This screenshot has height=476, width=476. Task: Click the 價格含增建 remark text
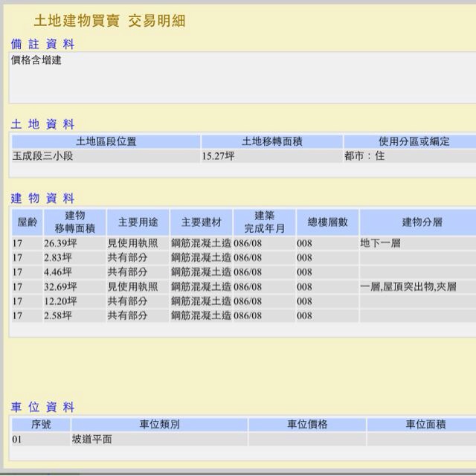pos(36,60)
